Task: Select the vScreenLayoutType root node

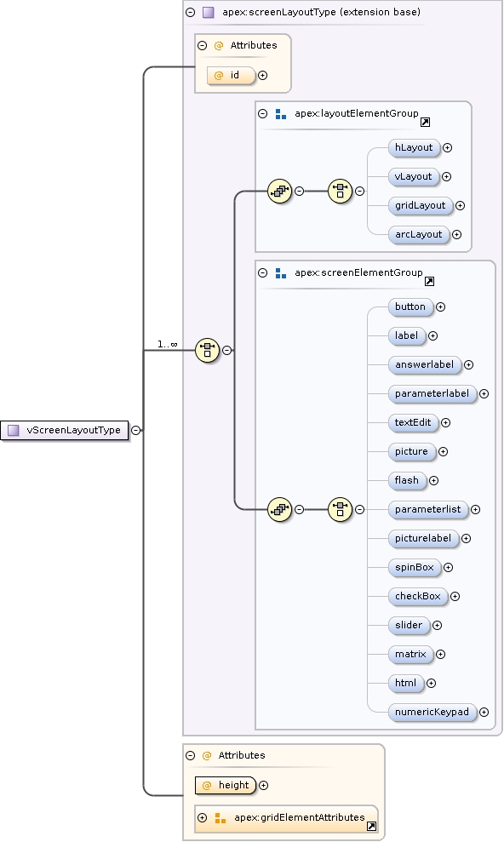Action: click(x=65, y=431)
